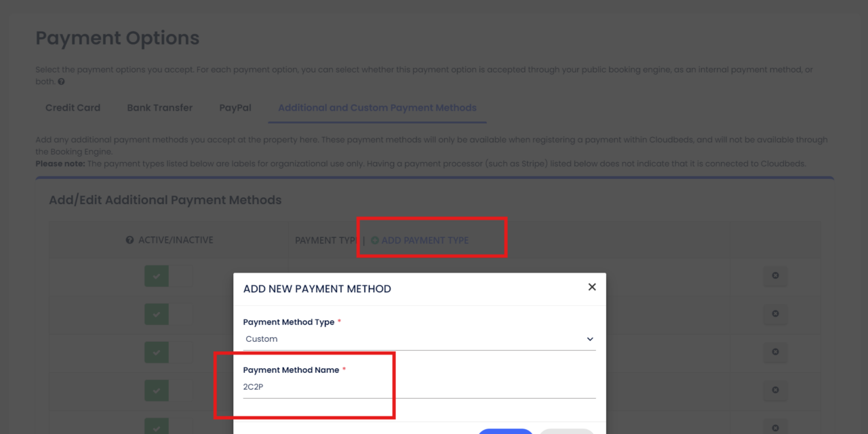
Task: Toggle the fourth payment method's active switch
Action: pyautogui.click(x=157, y=390)
